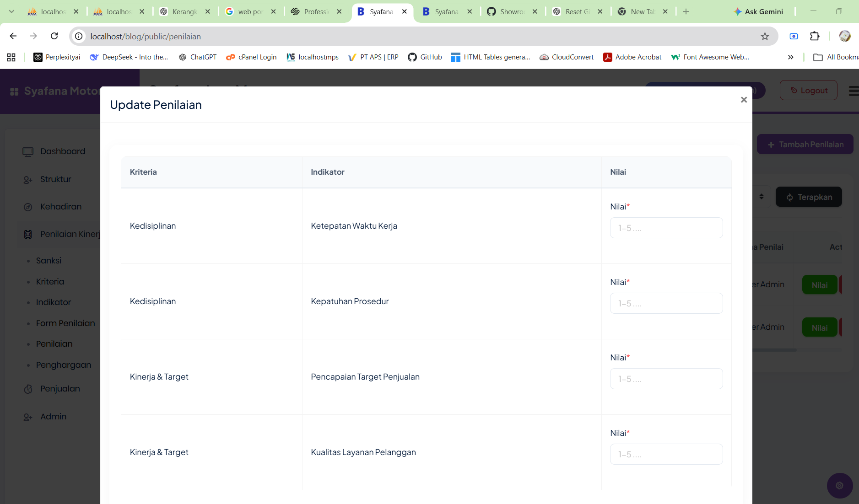Click the Nilai field for Kepatuhan Prosedur

(666, 303)
